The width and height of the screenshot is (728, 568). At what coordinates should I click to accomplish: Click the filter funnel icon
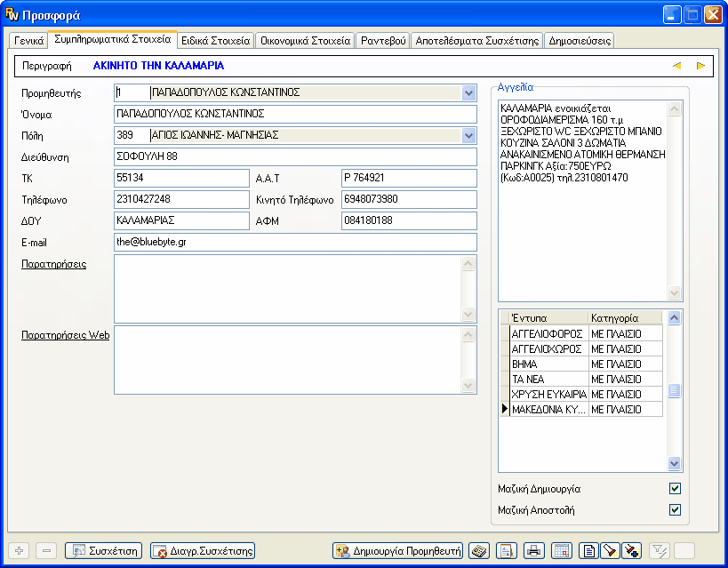point(659,551)
